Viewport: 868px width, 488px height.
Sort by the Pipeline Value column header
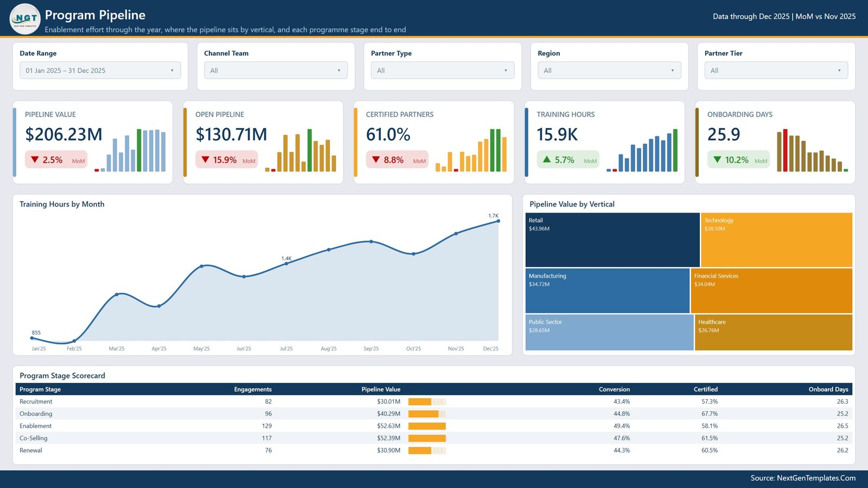pos(381,389)
